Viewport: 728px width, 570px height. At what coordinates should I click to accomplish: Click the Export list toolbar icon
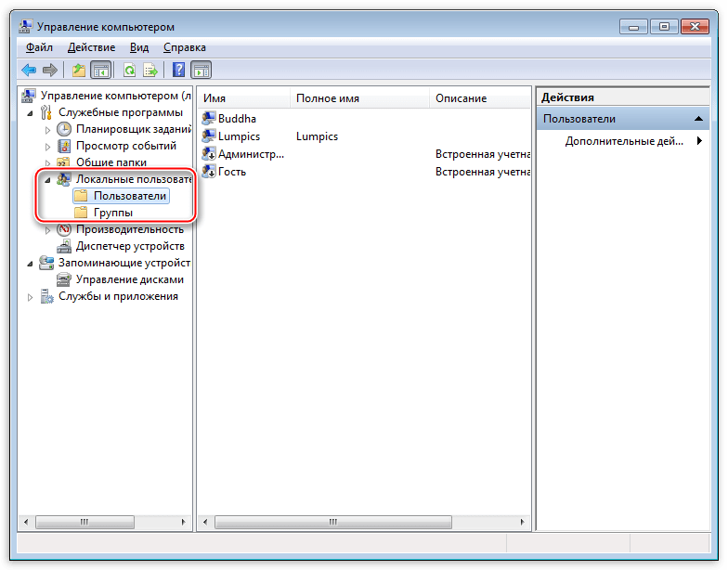coord(150,71)
